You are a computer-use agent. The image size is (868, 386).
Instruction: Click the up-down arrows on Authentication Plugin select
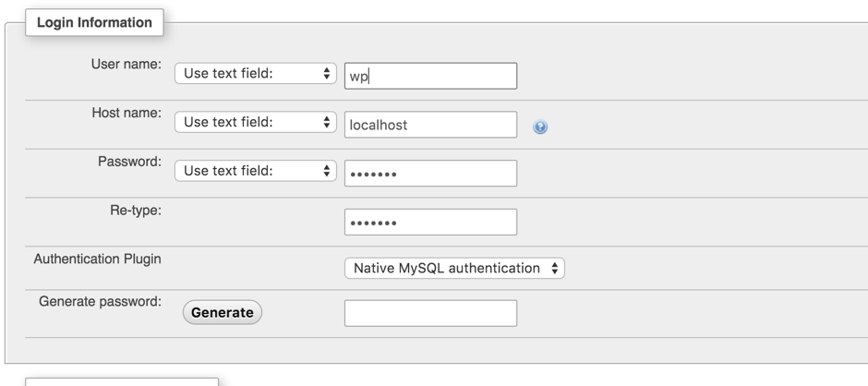(x=554, y=269)
